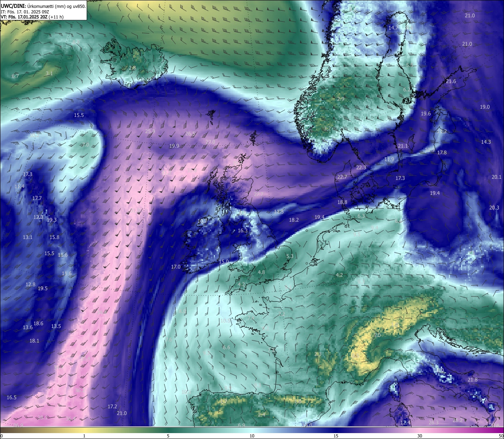Click the 11.9 value label
Screen dimensions: 504x439
[389, 159]
